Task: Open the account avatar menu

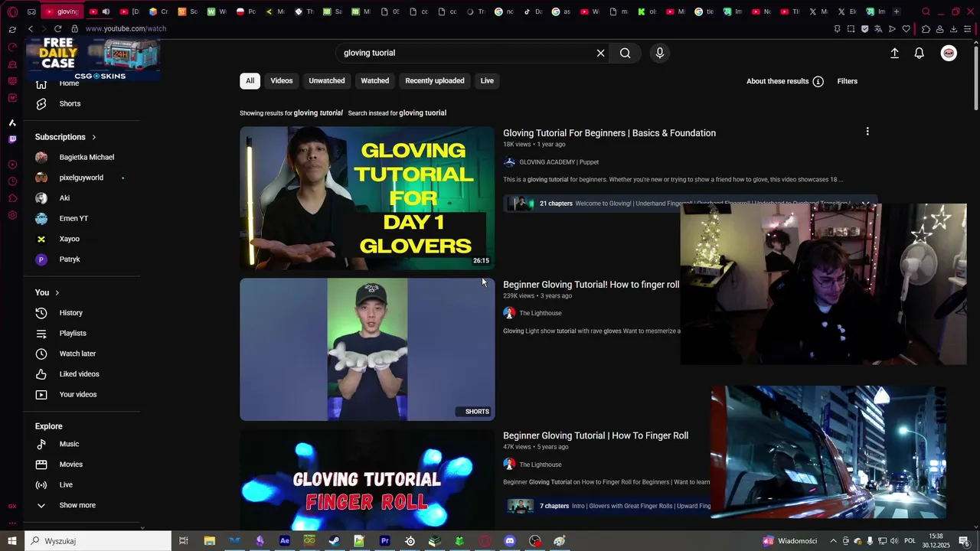Action: tap(949, 53)
